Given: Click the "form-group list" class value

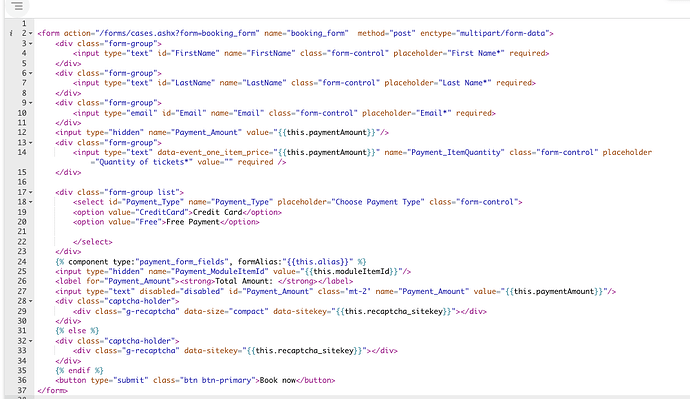Looking at the screenshot, I should coord(142,192).
